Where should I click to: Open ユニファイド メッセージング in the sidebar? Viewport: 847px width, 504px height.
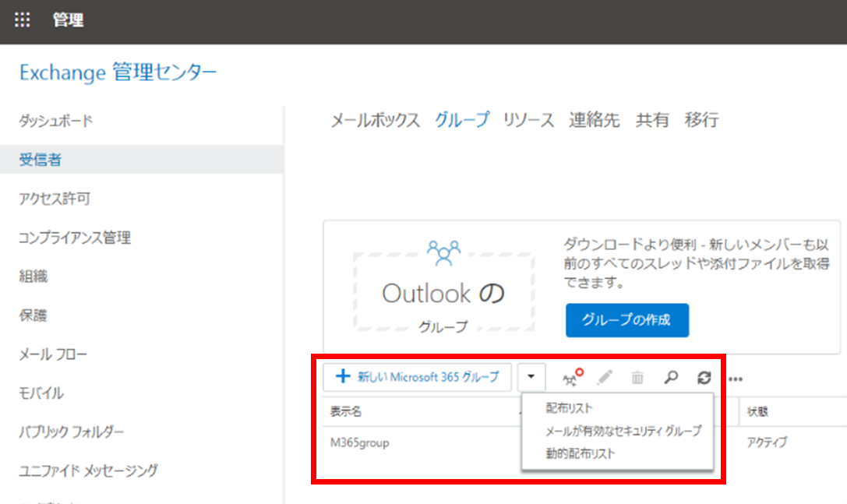(89, 471)
